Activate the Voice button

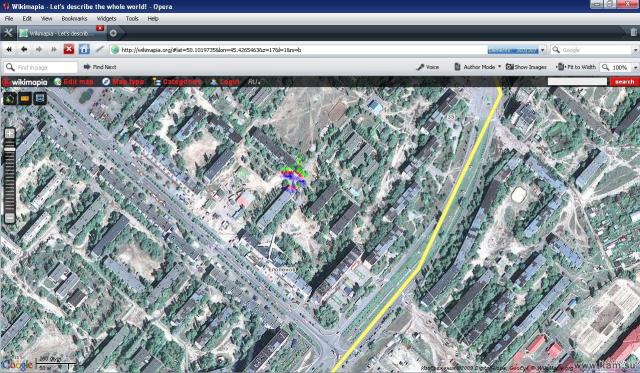pyautogui.click(x=427, y=67)
